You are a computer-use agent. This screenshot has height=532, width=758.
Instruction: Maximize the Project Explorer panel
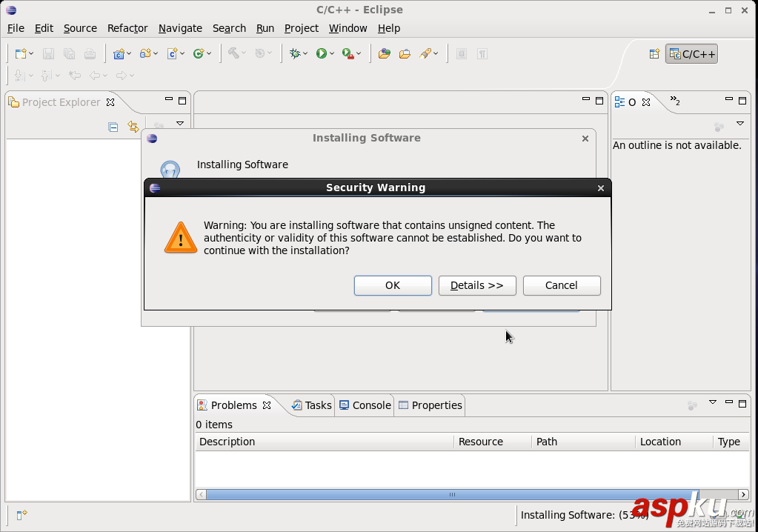[x=182, y=101]
